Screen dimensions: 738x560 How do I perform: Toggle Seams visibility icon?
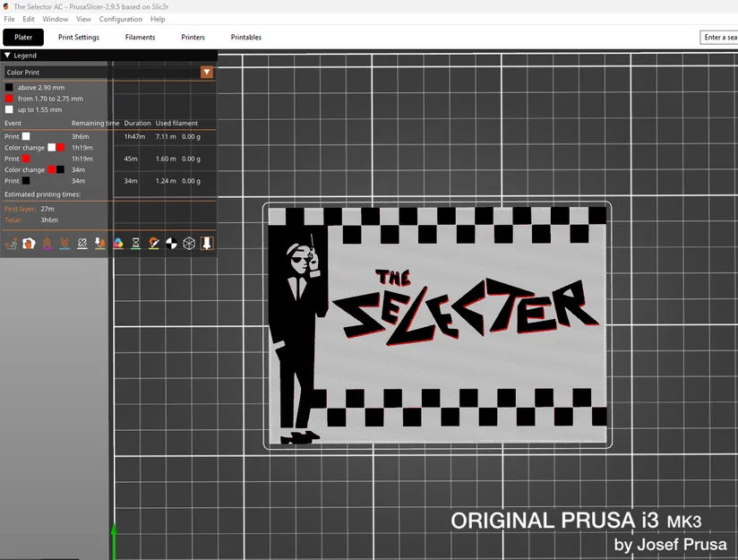(x=82, y=244)
